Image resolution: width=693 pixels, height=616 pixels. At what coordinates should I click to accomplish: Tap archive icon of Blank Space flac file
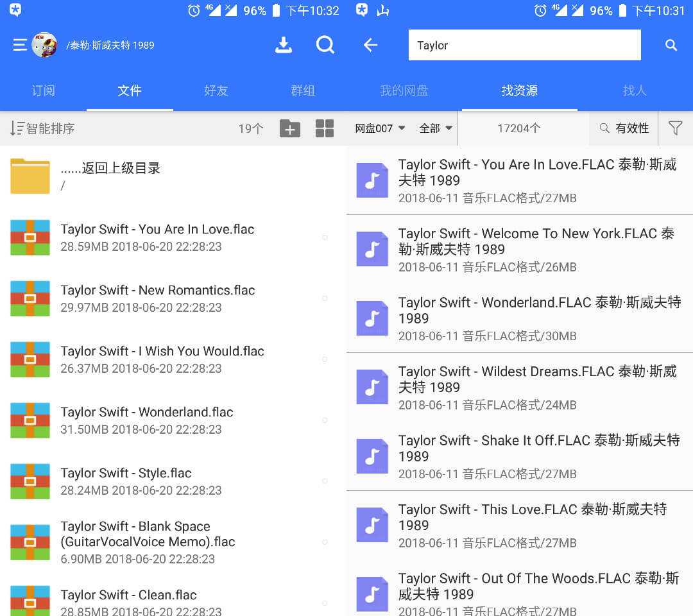(30, 543)
